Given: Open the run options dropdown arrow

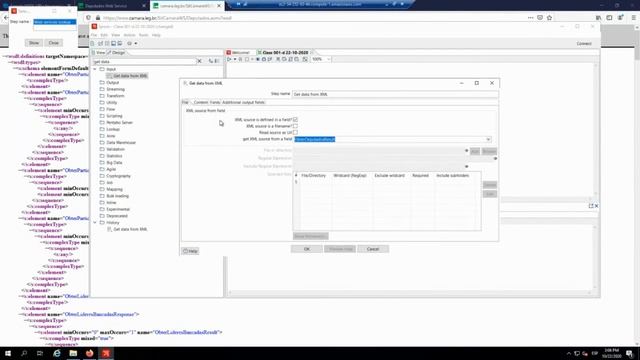Looking at the screenshot, I should tap(235, 59).
